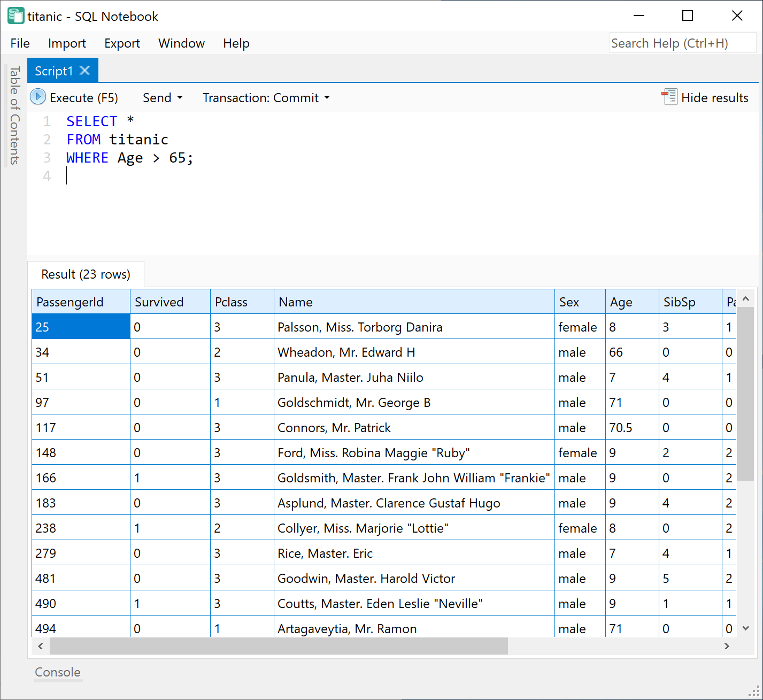This screenshot has height=700, width=763.
Task: Select the Result (23 rows) tab
Action: click(x=86, y=274)
